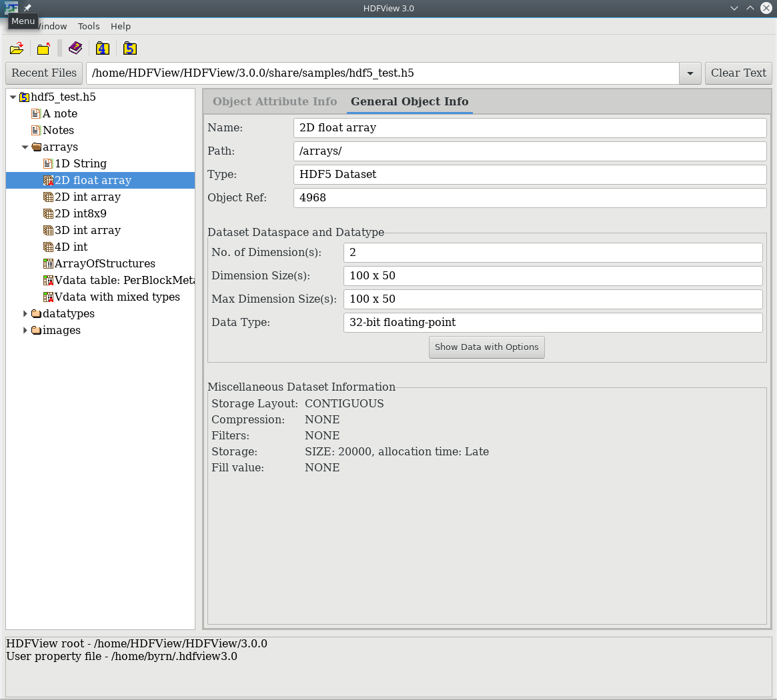Click the NONE value beside Compression
This screenshot has height=700, width=777.
(322, 419)
